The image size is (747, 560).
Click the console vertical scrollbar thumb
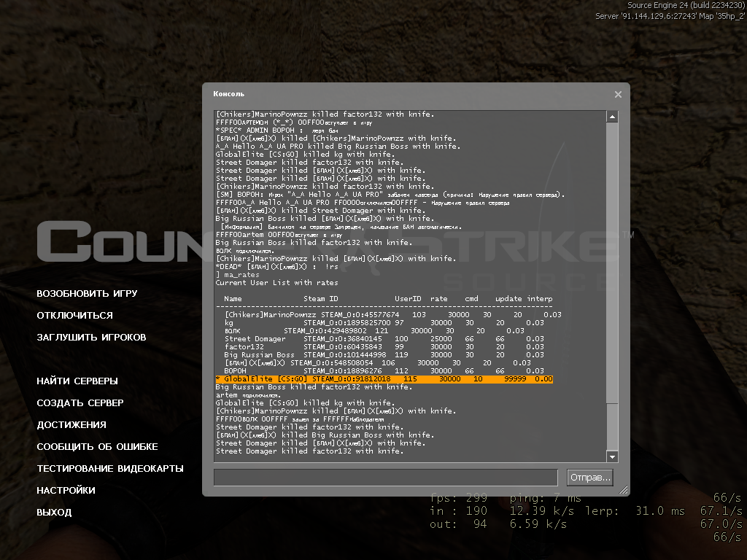tap(612, 262)
